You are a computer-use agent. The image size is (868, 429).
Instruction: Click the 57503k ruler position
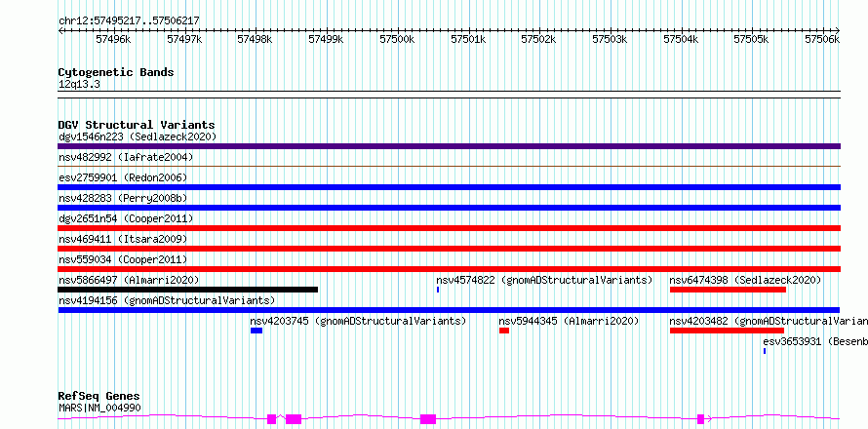point(610,39)
